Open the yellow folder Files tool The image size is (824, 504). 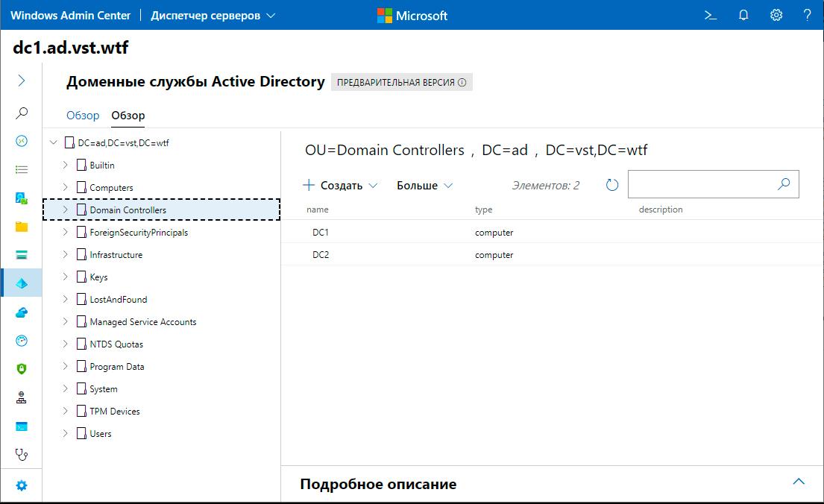22,227
